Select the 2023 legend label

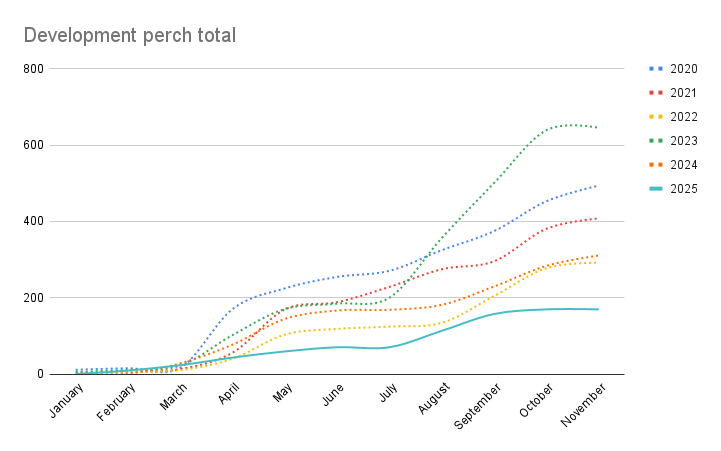[685, 141]
